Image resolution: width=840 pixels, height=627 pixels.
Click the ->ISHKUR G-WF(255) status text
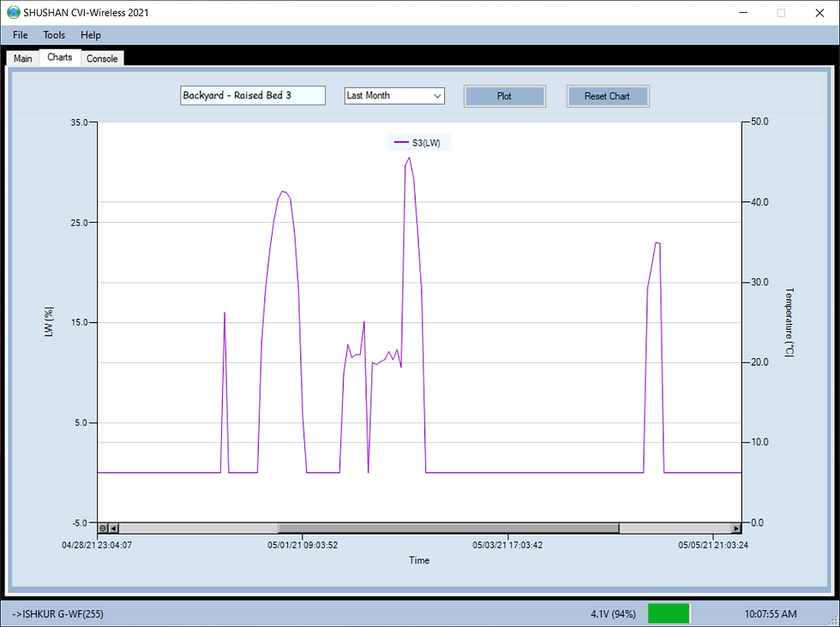(x=58, y=614)
